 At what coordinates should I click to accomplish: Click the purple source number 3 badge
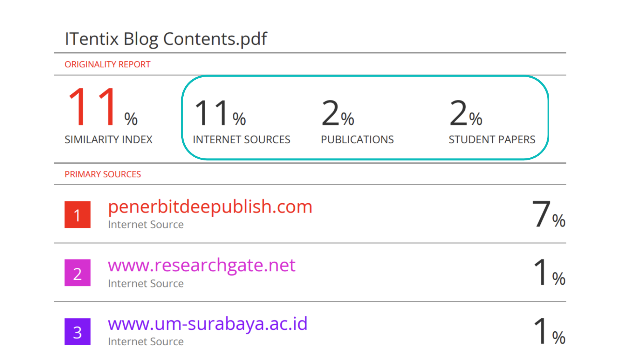point(77,332)
